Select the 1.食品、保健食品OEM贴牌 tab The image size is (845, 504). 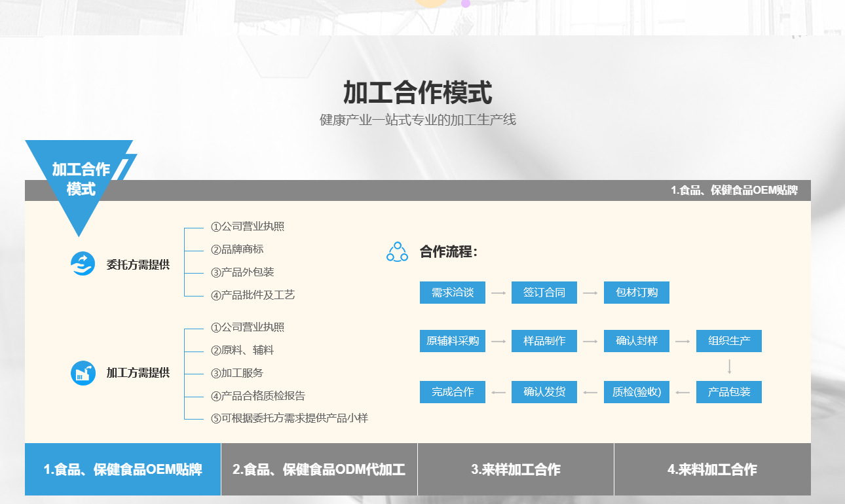click(123, 469)
